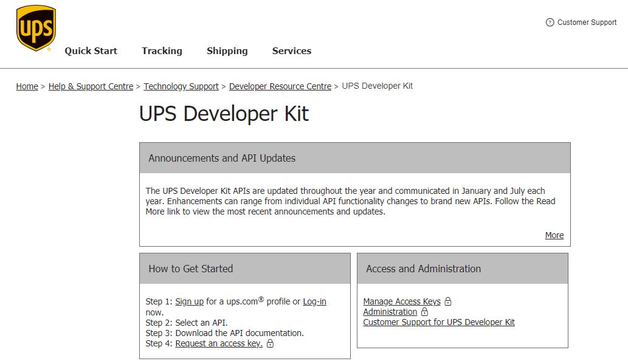
Task: Open the Shipping menu
Action: [227, 51]
